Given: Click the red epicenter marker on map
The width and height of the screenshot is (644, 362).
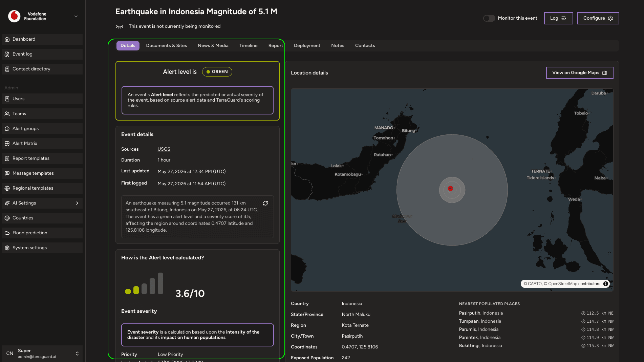Looking at the screenshot, I should click(450, 188).
